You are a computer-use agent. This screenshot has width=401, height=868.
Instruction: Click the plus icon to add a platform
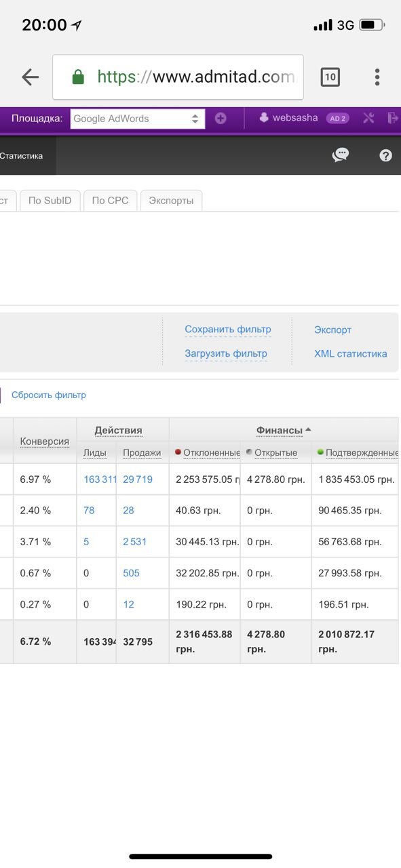221,118
